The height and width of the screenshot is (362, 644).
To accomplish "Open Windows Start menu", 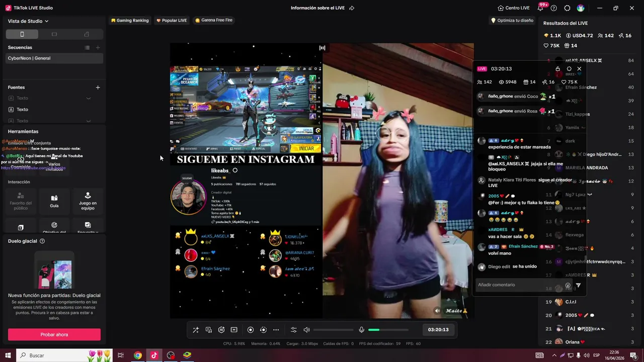I will (8, 355).
